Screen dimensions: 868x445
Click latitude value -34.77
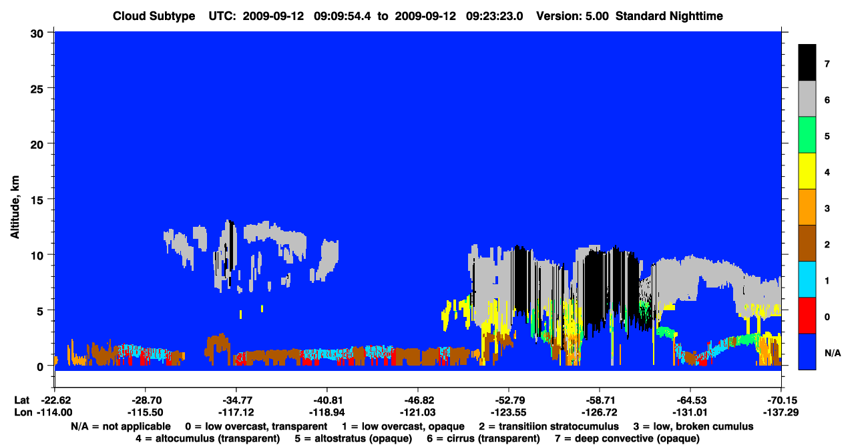pyautogui.click(x=236, y=400)
